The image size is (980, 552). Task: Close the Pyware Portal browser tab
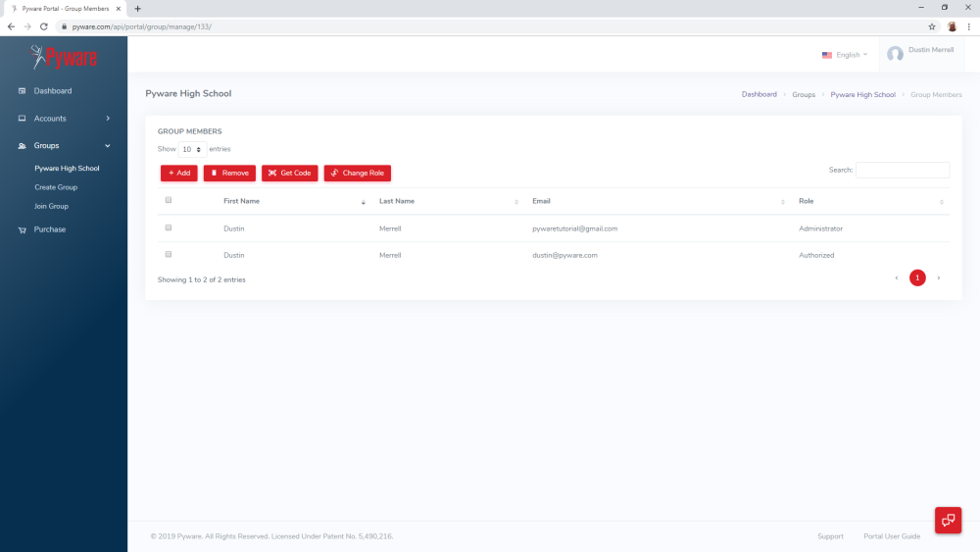(119, 9)
